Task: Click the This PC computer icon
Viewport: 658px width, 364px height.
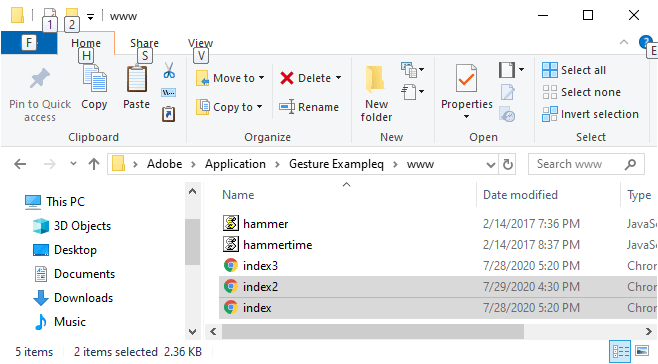Action: [33, 202]
